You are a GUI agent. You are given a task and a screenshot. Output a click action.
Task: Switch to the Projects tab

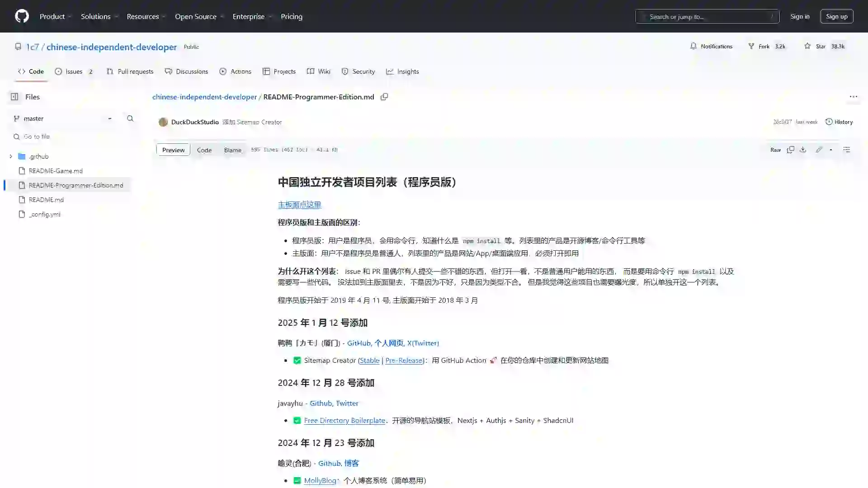tap(279, 71)
